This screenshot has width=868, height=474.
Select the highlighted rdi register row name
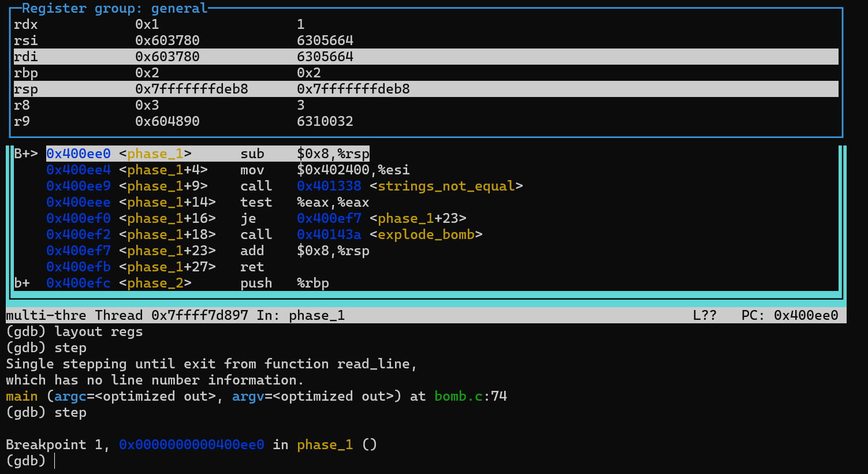coord(26,57)
